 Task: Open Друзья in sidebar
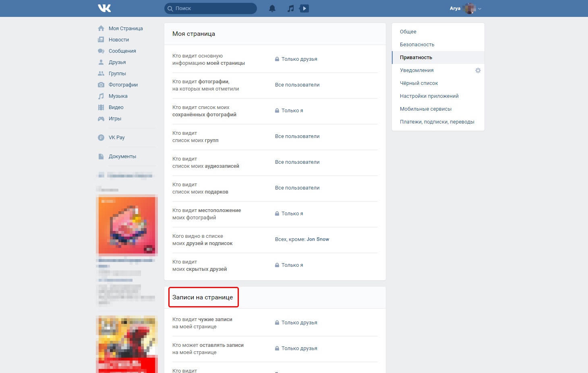click(x=117, y=62)
